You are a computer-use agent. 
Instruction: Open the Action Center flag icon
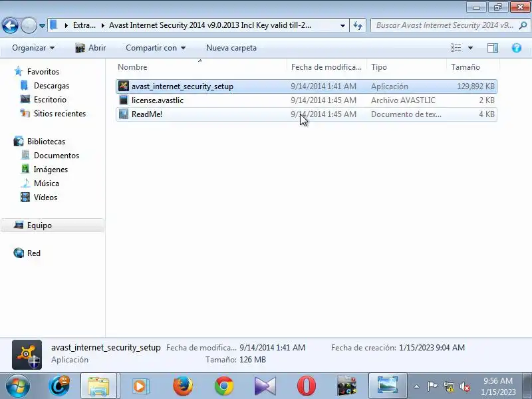(x=432, y=386)
